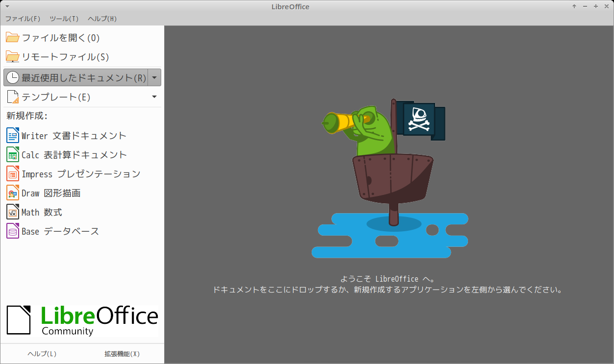The width and height of the screenshot is (614, 364).
Task: Open the ツール(T) menu
Action: click(64, 19)
